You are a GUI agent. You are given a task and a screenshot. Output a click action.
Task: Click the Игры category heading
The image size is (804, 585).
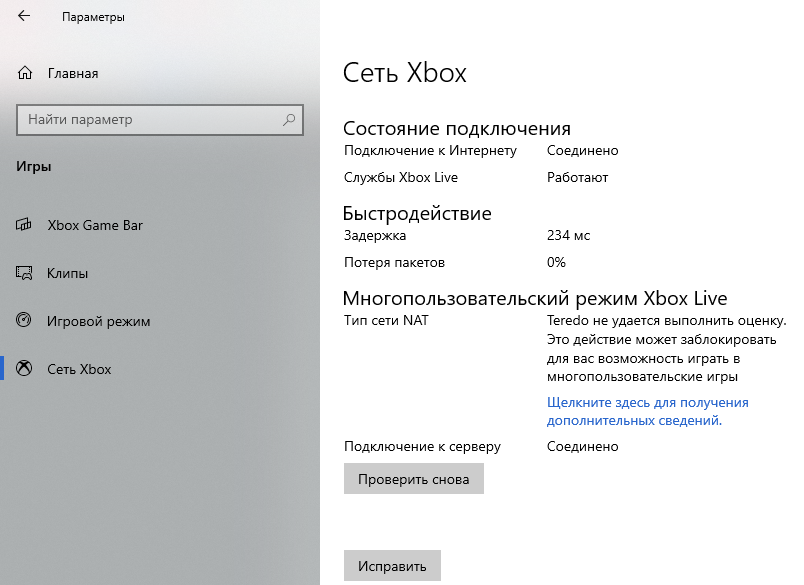(x=34, y=167)
